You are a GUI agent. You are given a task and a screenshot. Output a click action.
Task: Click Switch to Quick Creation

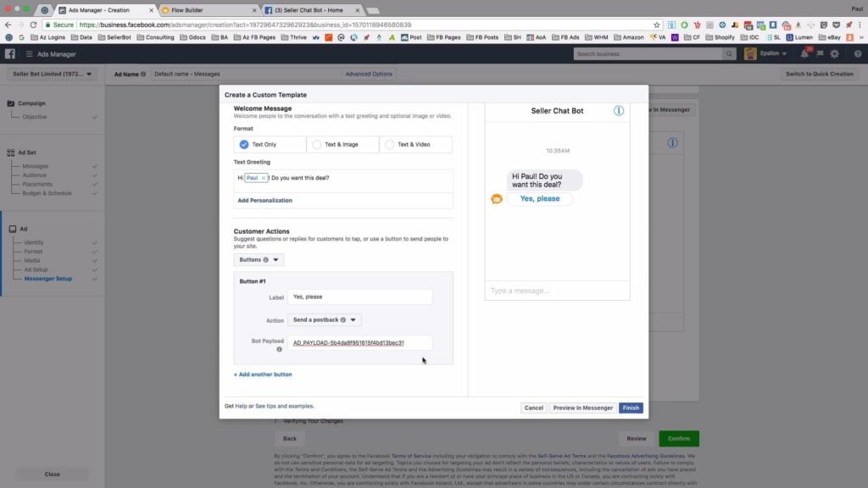(x=820, y=74)
